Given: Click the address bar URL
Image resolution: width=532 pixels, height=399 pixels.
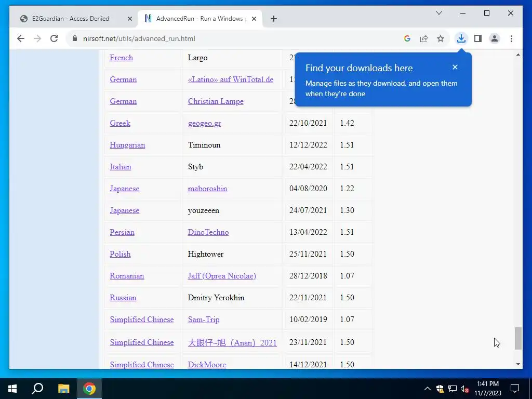Looking at the screenshot, I should [x=139, y=38].
